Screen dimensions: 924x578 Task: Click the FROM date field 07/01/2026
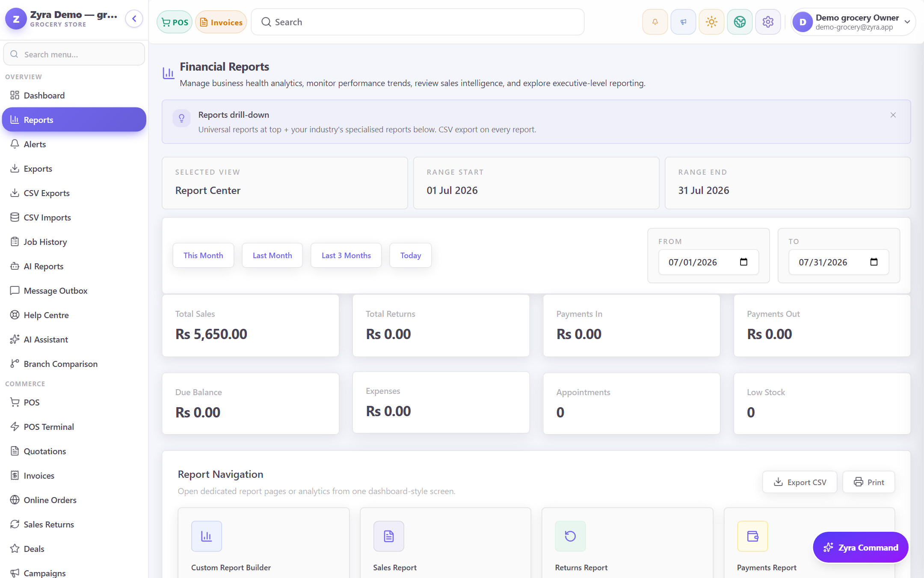708,262
